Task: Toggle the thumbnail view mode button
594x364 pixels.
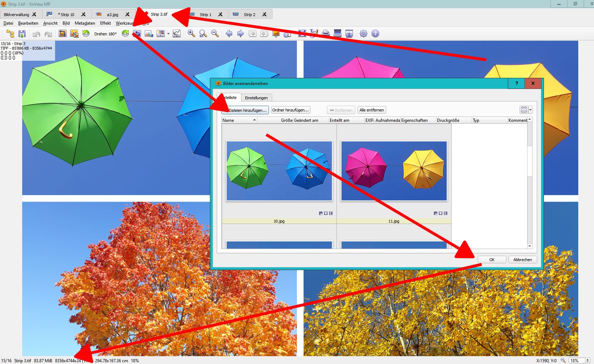Action: 524,110
